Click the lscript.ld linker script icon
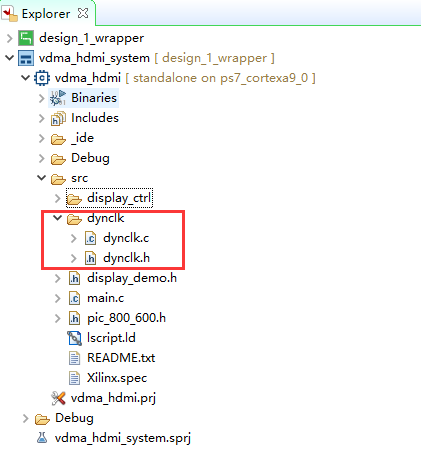 (74, 338)
